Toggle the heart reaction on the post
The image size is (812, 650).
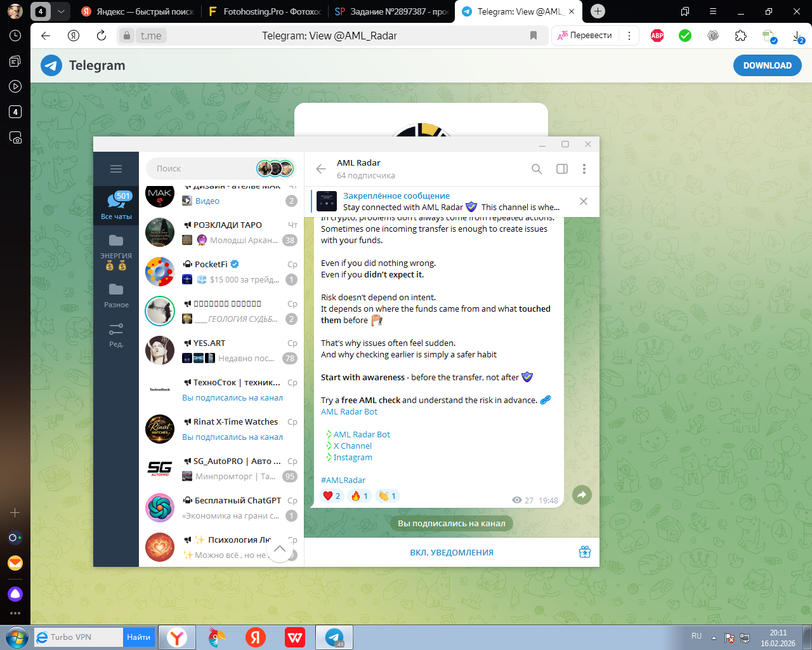tap(332, 496)
